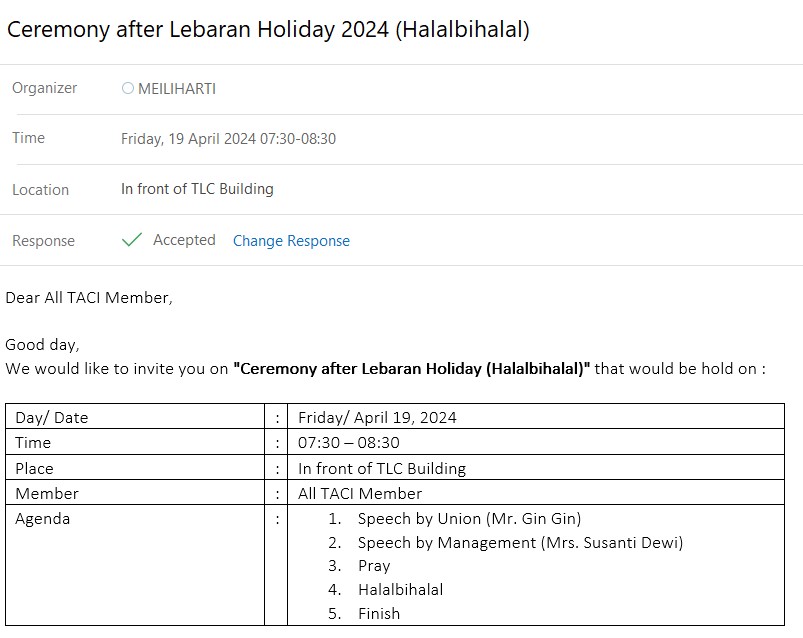Viewport: 803px width, 638px height.
Task: Click the Finish agenda item
Action: (x=379, y=614)
